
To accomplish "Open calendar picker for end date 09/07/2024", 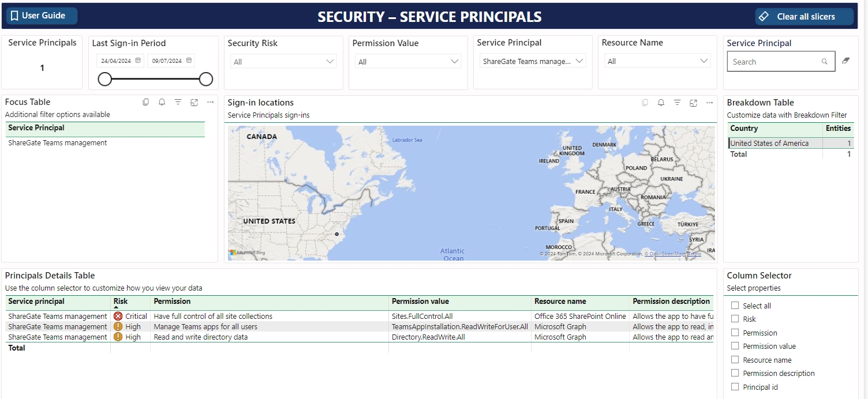I will click(188, 61).
